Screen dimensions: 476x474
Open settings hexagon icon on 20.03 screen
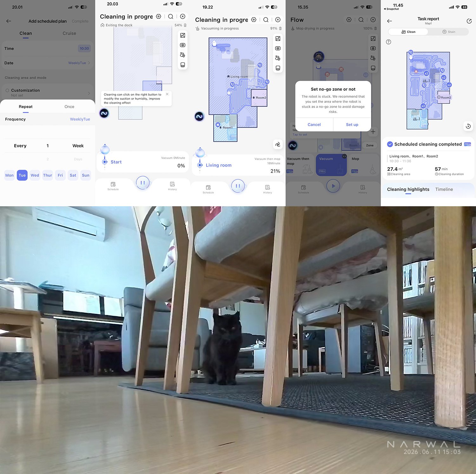[159, 16]
